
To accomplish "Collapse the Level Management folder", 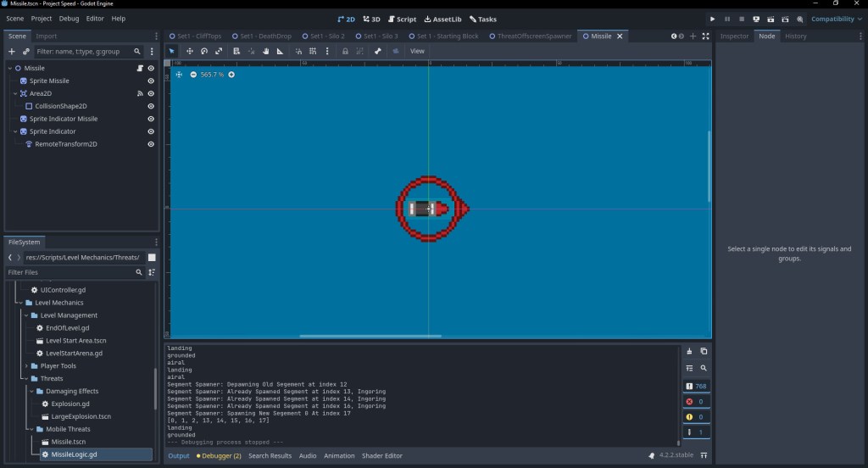I will point(25,315).
